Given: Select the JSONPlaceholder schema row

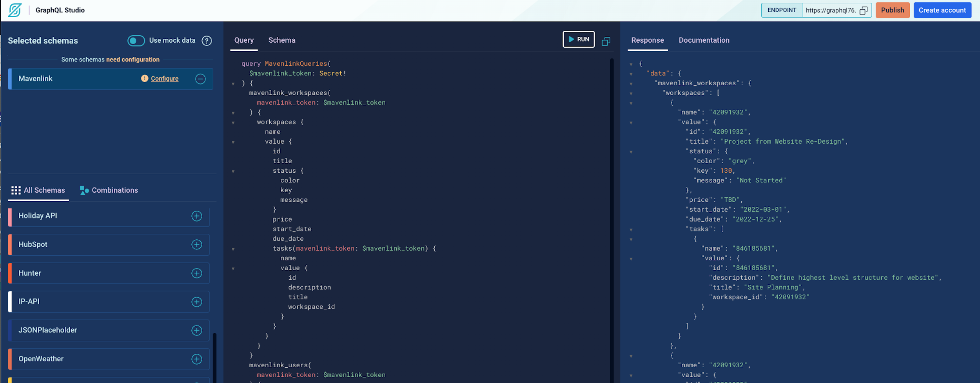Looking at the screenshot, I should point(109,330).
